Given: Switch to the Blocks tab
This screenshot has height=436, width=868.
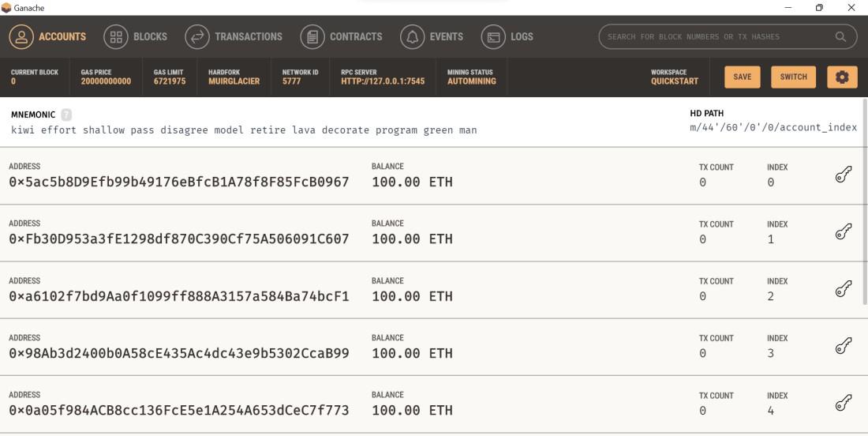Looking at the screenshot, I should pos(136,36).
